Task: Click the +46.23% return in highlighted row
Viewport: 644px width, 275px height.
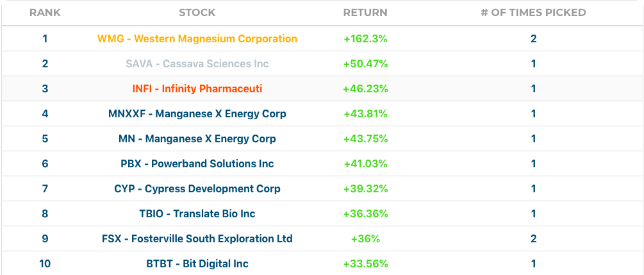Action: coord(365,89)
